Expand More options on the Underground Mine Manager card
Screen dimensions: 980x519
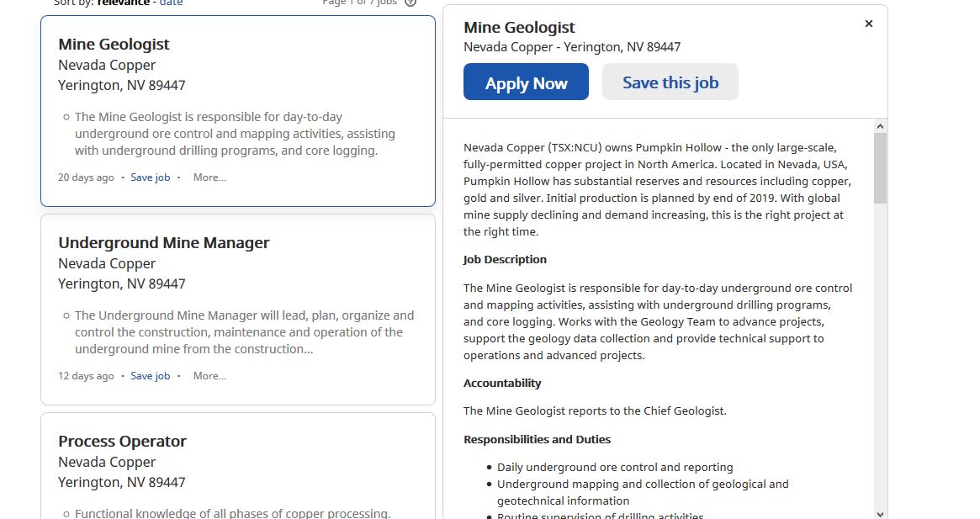point(209,376)
